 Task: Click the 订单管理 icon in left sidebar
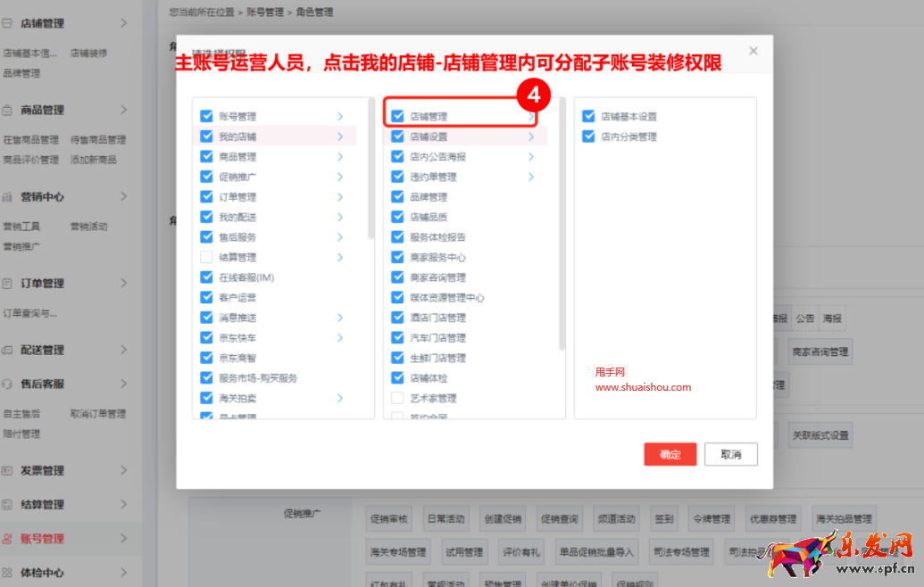tap(8, 283)
